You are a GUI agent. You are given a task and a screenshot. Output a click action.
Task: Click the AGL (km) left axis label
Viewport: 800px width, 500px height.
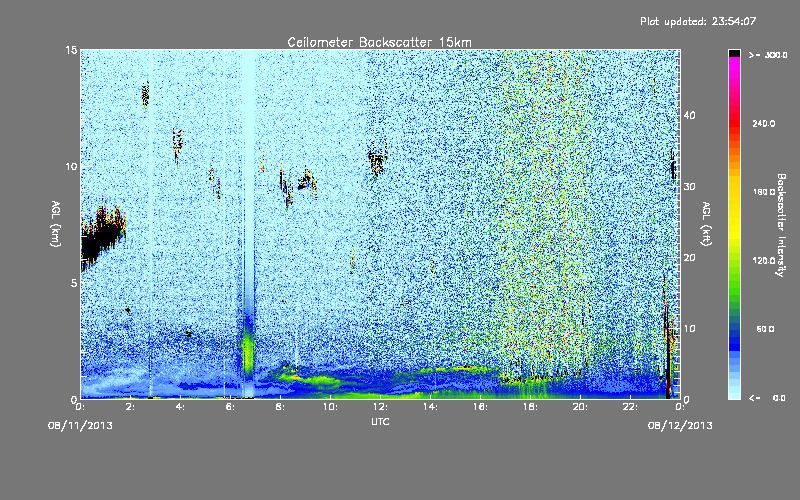(56, 223)
